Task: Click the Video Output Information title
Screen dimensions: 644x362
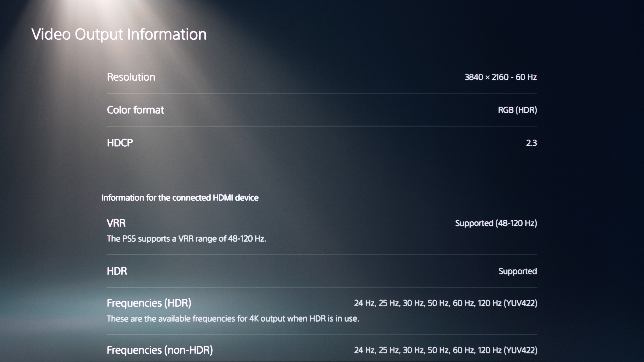Action: 119,34
